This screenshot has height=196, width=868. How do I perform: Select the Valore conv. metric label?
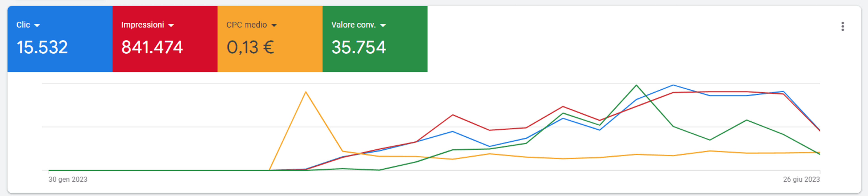pyautogui.click(x=354, y=25)
